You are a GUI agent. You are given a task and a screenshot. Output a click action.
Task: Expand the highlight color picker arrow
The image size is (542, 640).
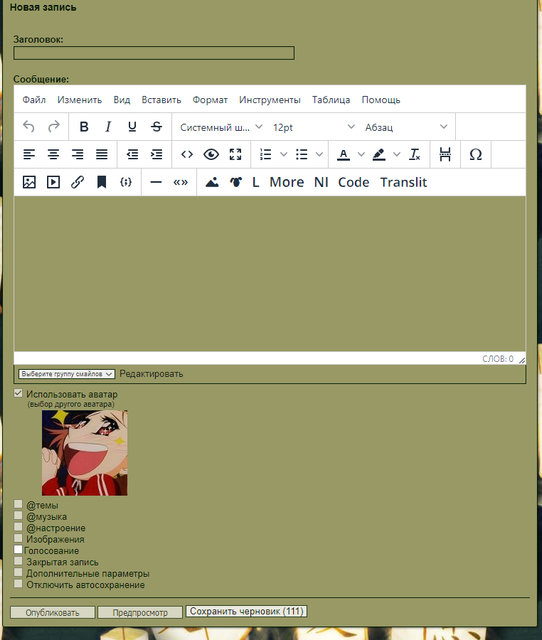pyautogui.click(x=397, y=154)
